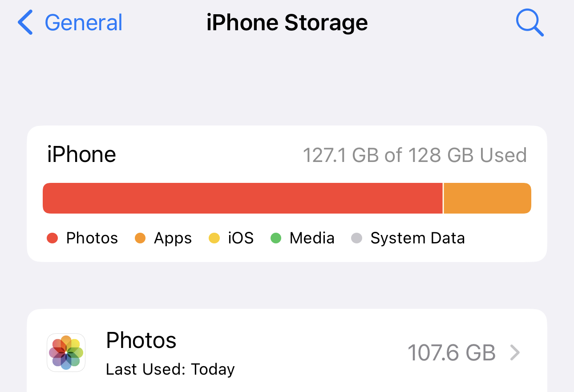The image size is (574, 392).
Task: Click the 107.6 GB size value
Action: pyautogui.click(x=451, y=353)
